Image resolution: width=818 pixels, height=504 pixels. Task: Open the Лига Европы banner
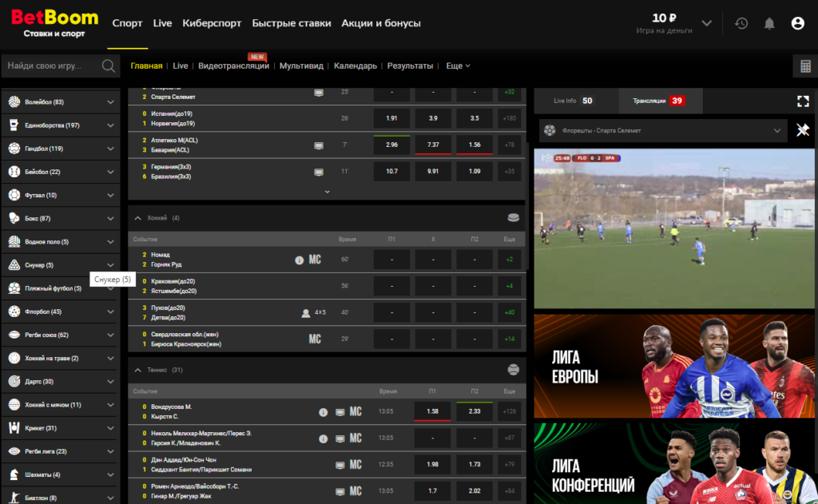pyautogui.click(x=674, y=366)
